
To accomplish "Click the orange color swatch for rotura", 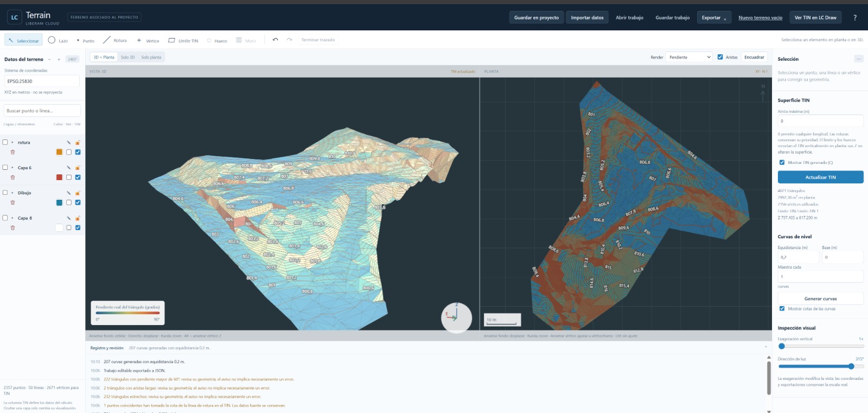I will 59,152.
